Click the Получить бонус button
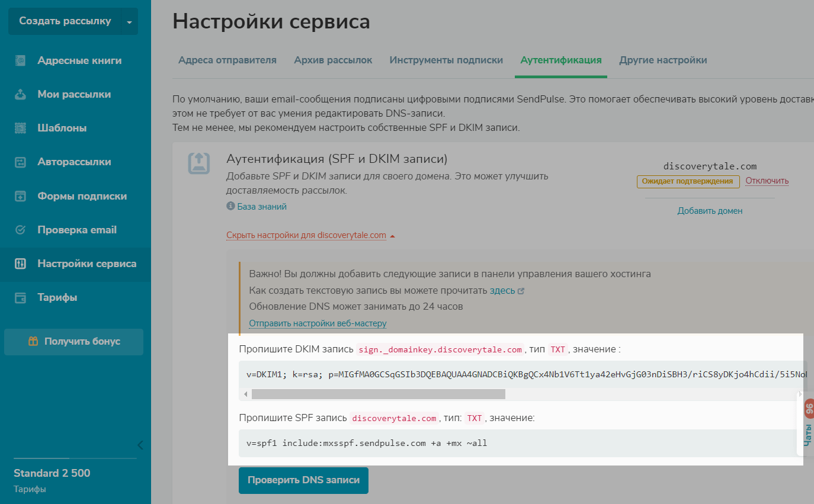 (x=73, y=342)
